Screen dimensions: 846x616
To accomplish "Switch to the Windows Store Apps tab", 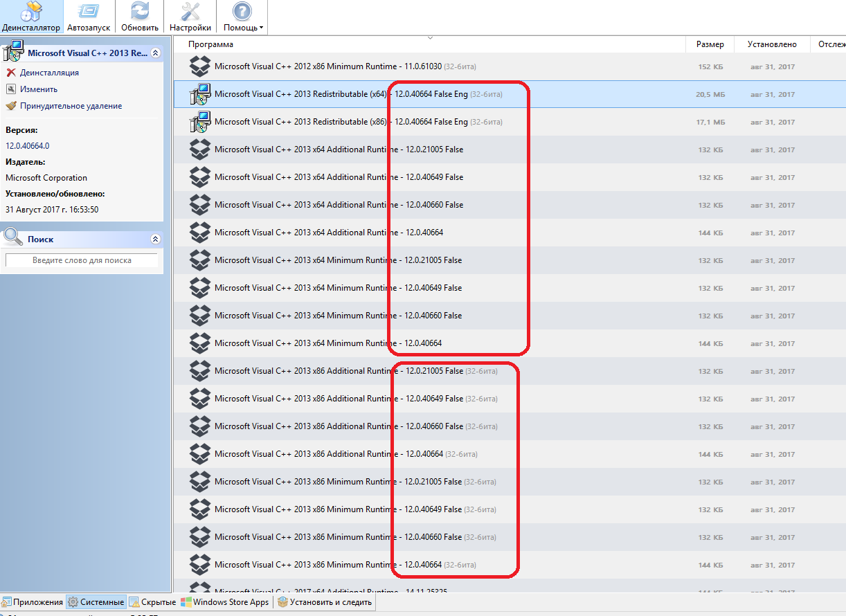I will [x=224, y=602].
